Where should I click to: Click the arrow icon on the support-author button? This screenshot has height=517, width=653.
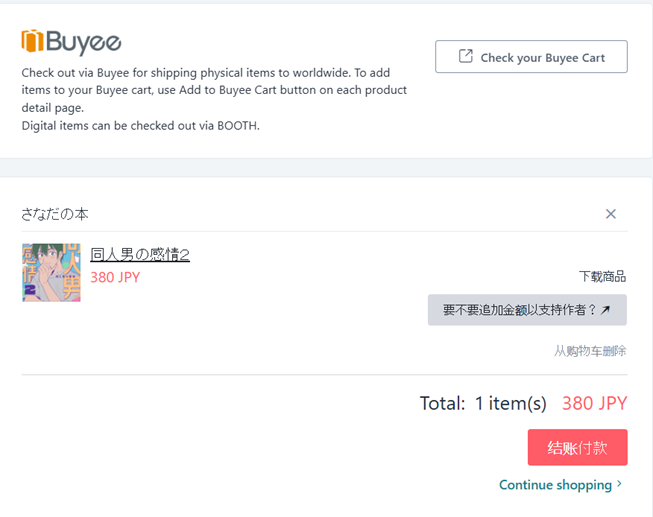605,310
